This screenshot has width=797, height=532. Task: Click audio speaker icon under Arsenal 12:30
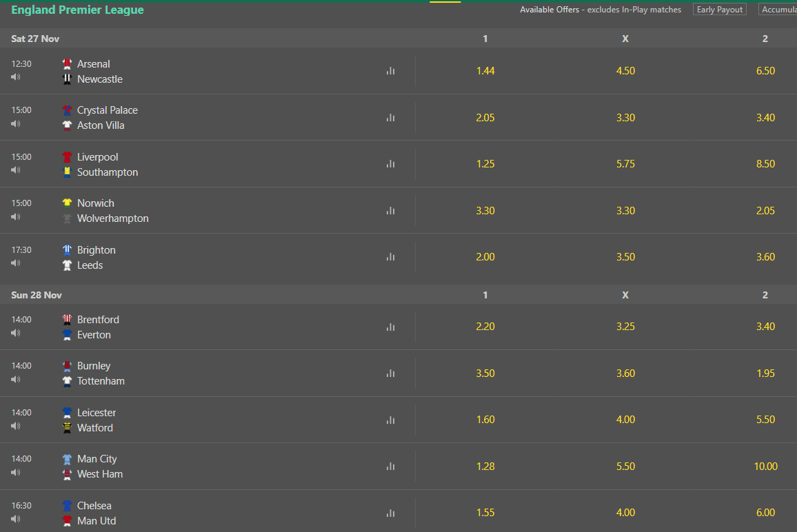pyautogui.click(x=16, y=77)
